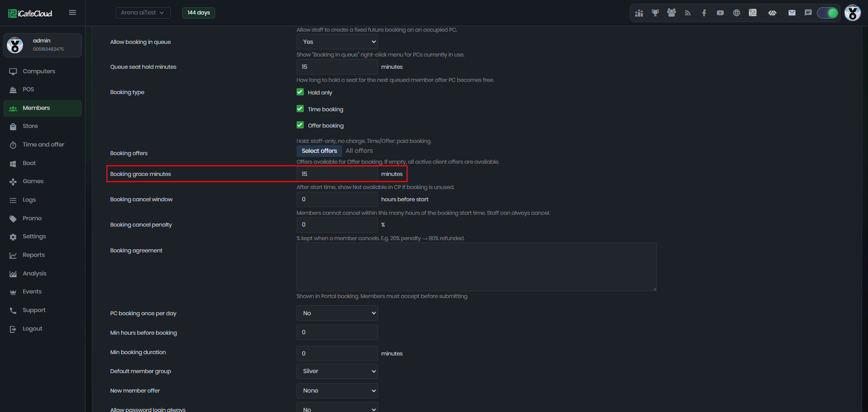This screenshot has width=868, height=412.
Task: Click the Booking type label
Action: click(127, 92)
